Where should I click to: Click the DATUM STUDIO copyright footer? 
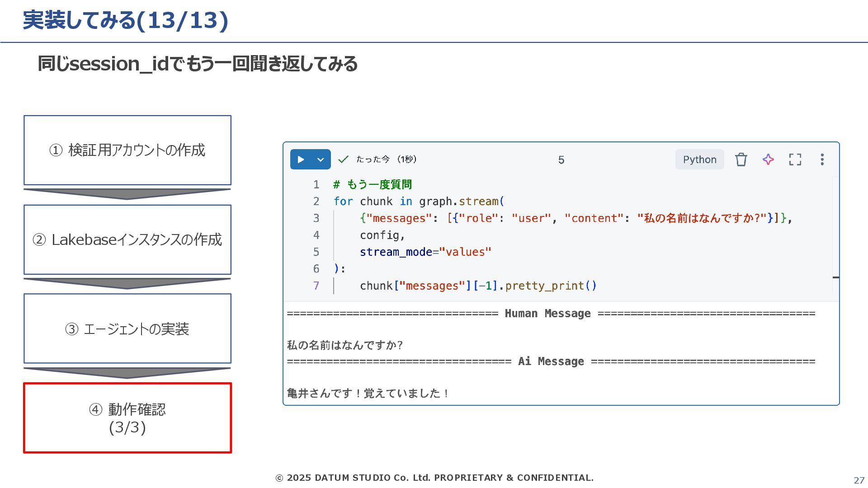point(434,478)
